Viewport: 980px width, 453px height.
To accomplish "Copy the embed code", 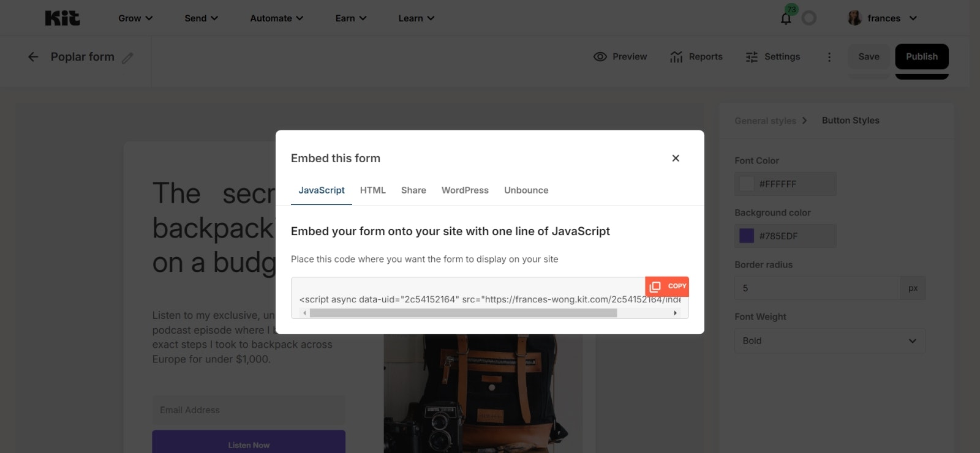I will (667, 286).
